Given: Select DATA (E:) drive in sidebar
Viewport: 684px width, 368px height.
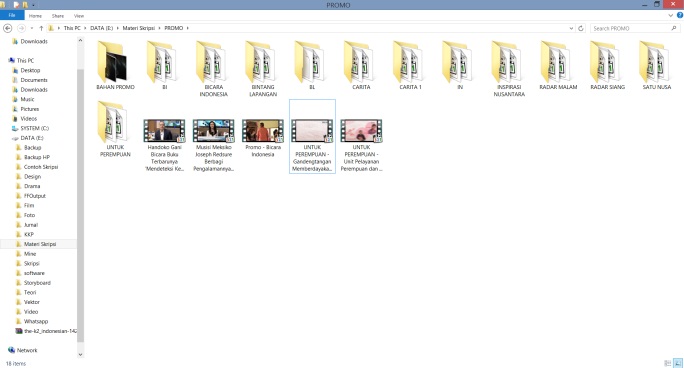Looking at the screenshot, I should [x=32, y=138].
